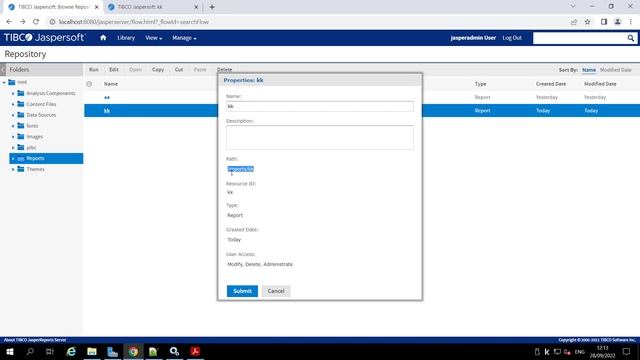Open the share page icon
640x360 pixels.
[574, 22]
